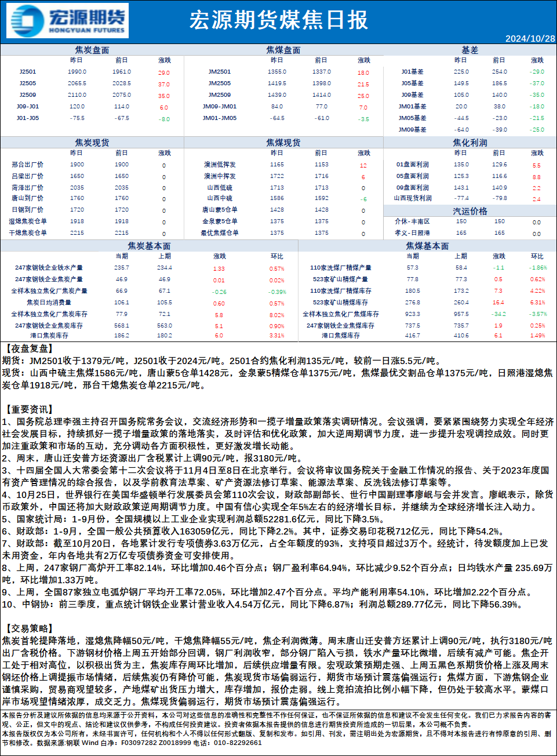Select the 日钢到厂价 row label
Screen dimensions: 557x756
(x=28, y=210)
